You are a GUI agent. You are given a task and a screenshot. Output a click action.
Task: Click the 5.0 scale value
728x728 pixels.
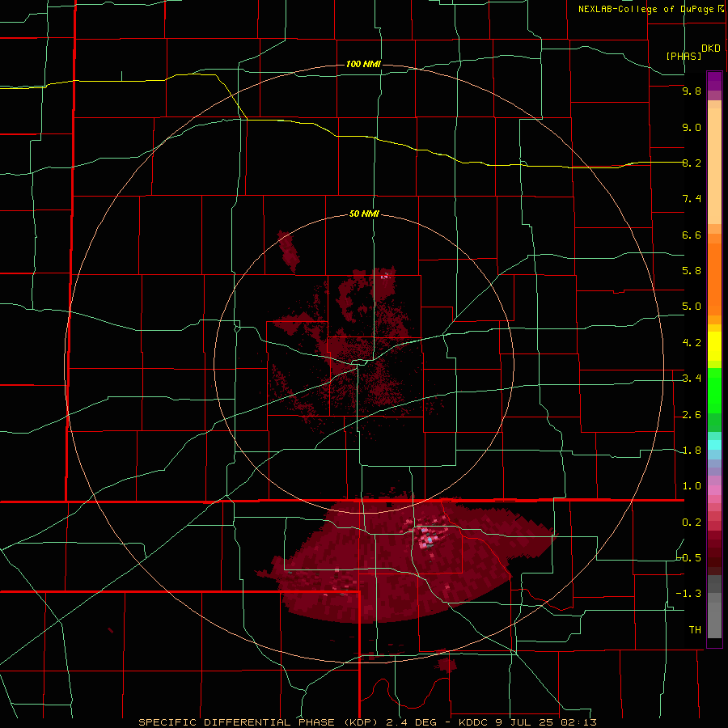[x=692, y=307]
